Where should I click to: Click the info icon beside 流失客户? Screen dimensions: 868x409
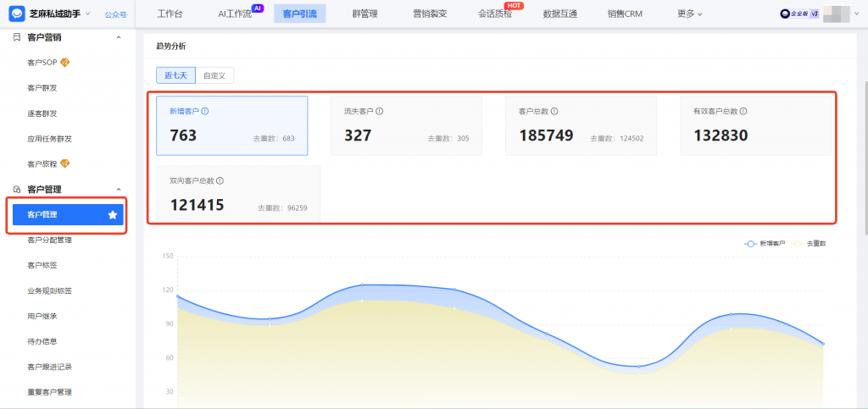coord(380,111)
